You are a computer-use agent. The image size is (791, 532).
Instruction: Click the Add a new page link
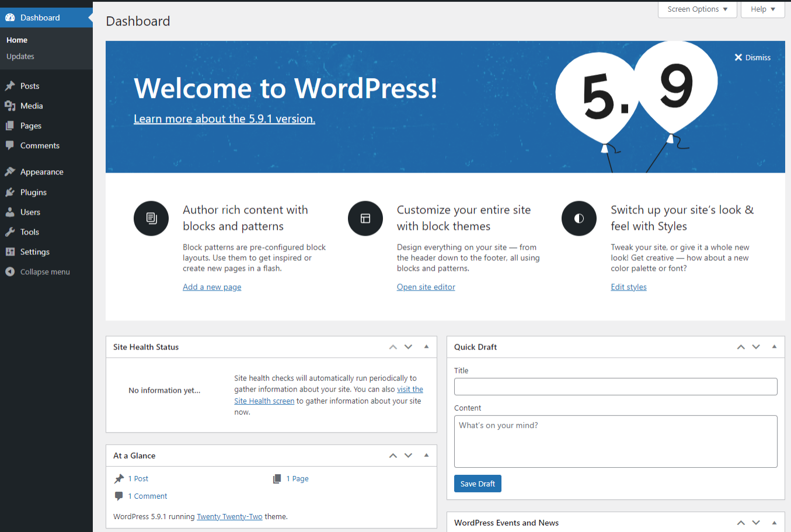pyautogui.click(x=212, y=287)
